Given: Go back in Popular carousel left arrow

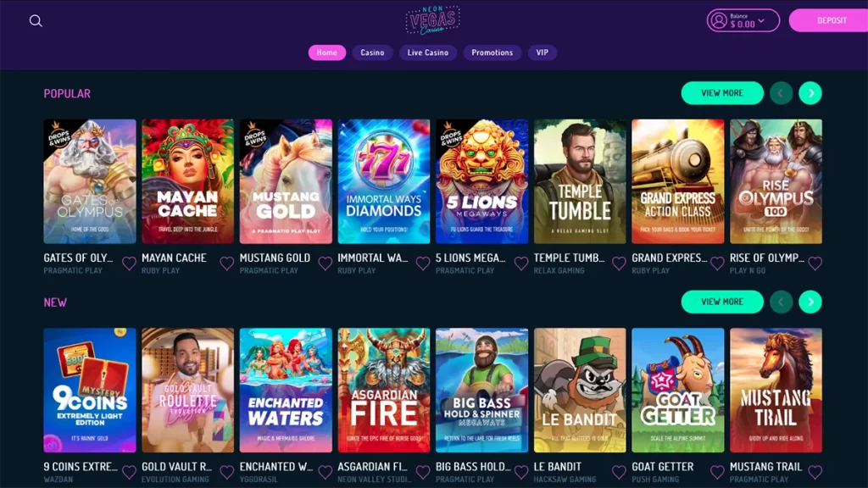Looking at the screenshot, I should pos(781,93).
